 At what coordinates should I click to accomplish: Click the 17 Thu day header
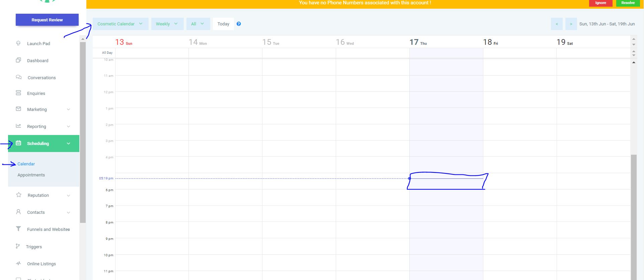click(x=418, y=42)
